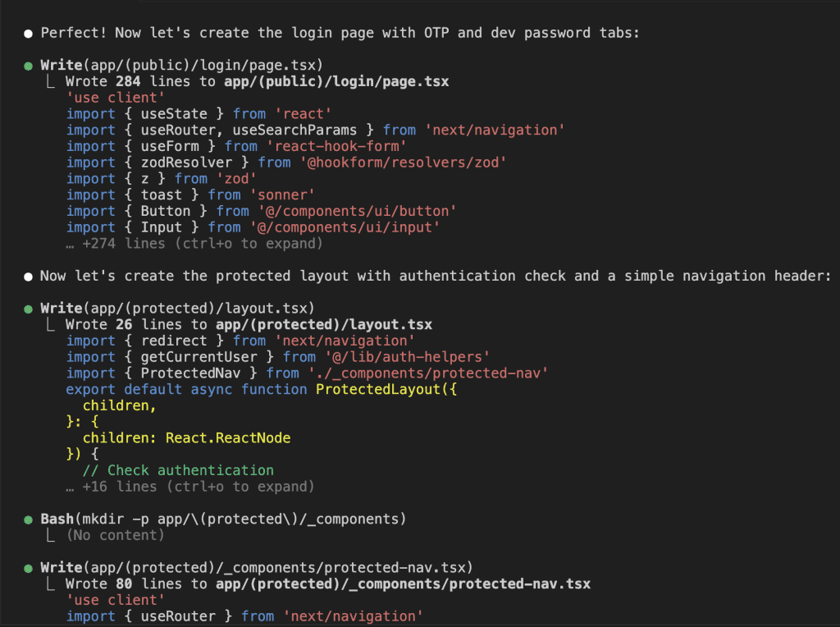Click white bullet before "Now let's create the protected"
The image size is (840, 627).
29,277
